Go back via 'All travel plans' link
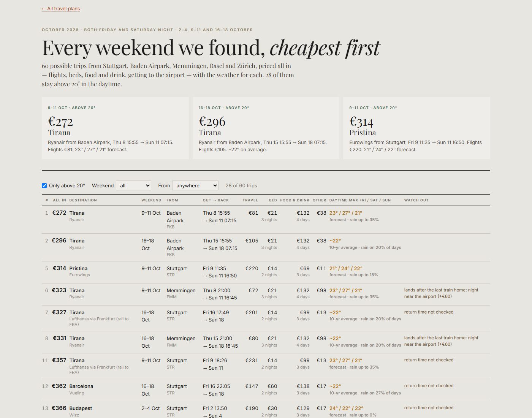The height and width of the screenshot is (418, 532). click(61, 9)
